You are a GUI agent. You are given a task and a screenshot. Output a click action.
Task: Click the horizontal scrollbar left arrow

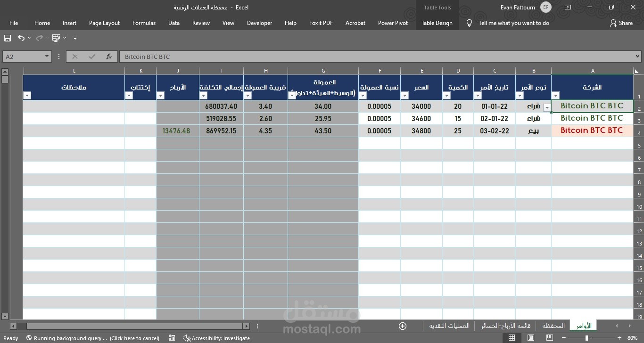pos(13,326)
